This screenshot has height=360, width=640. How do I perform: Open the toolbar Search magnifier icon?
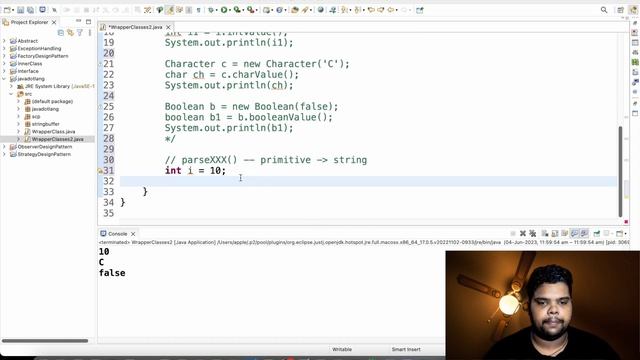point(604,10)
